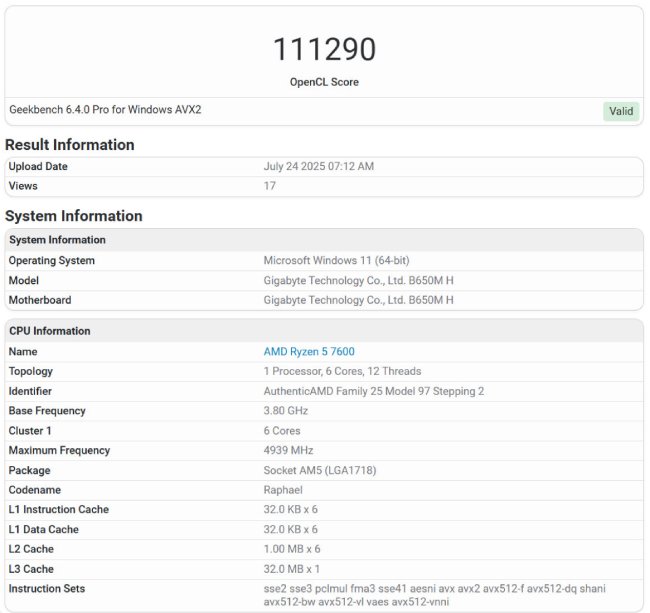Click the Cluster 1 label
The width and height of the screenshot is (650, 613).
coord(30,431)
